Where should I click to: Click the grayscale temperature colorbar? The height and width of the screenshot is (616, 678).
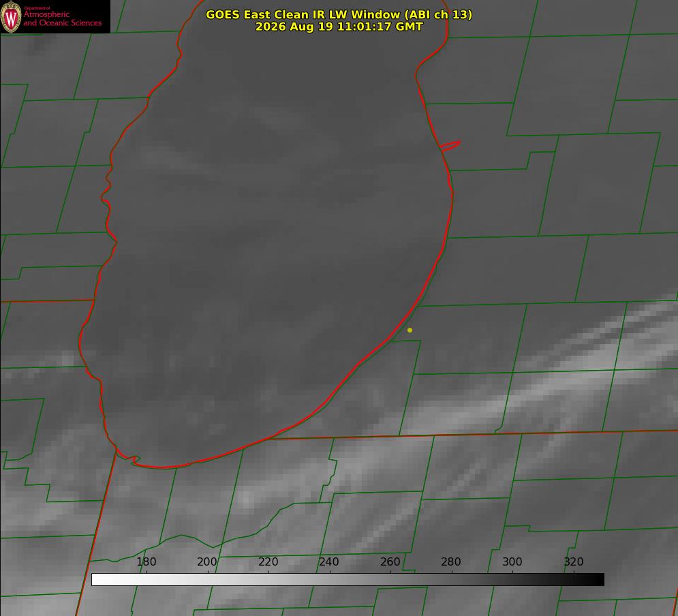(348, 579)
